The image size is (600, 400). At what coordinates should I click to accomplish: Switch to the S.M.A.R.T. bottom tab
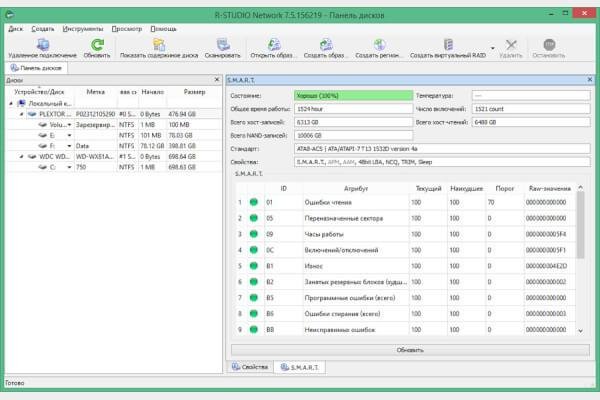[300, 367]
